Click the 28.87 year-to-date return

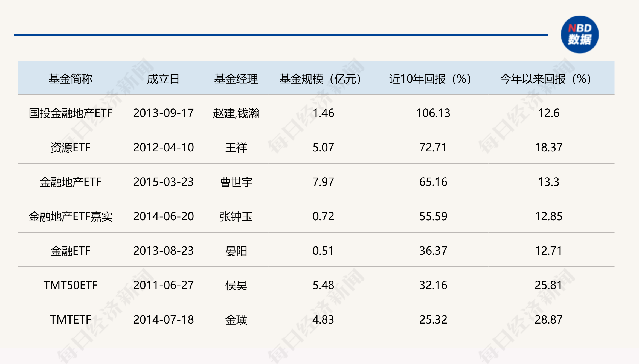548,320
